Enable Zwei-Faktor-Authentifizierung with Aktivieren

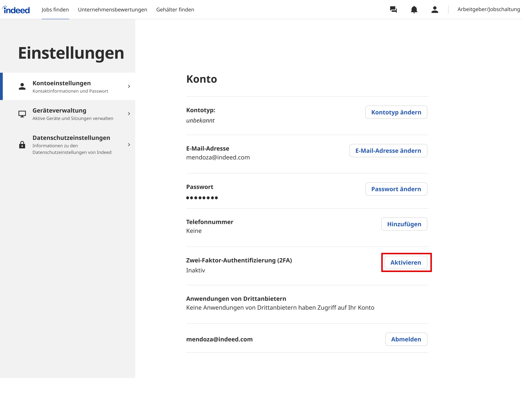coord(406,262)
